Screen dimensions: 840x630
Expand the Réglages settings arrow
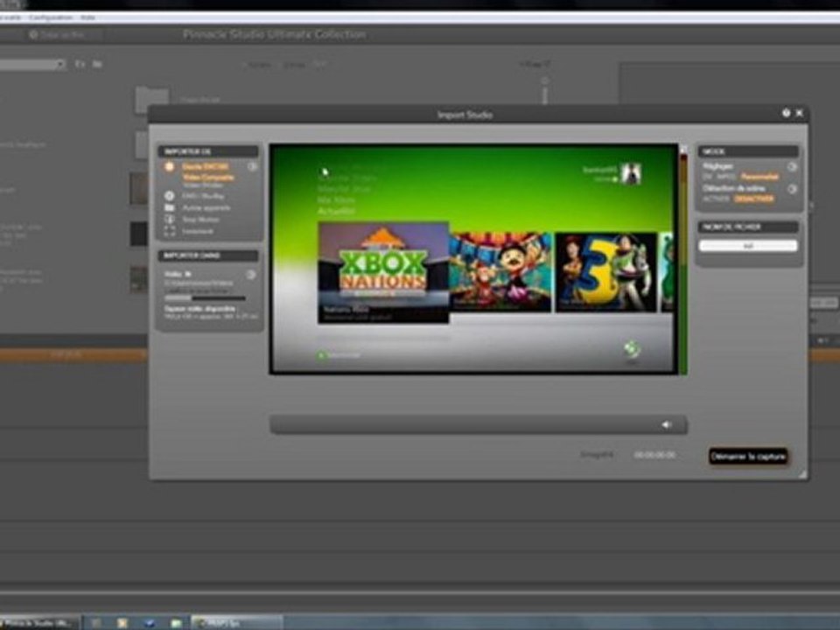[792, 166]
